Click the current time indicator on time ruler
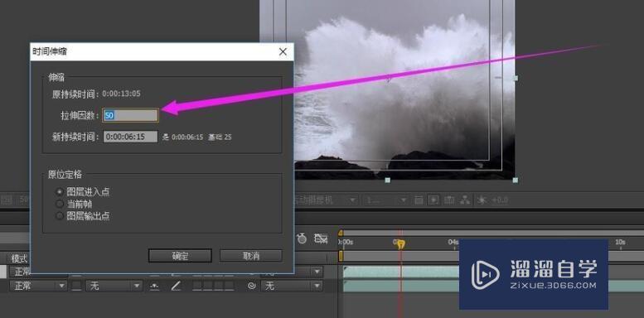This screenshot has height=318, width=644. [x=401, y=243]
